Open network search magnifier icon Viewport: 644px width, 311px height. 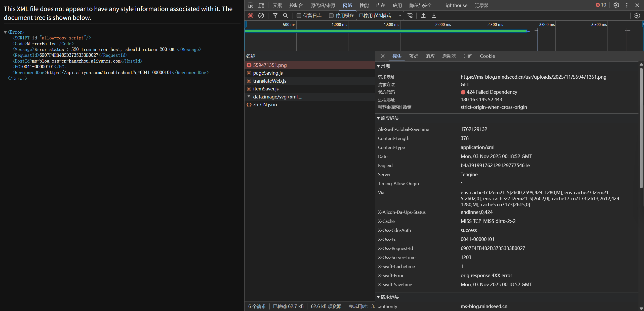[x=286, y=16]
